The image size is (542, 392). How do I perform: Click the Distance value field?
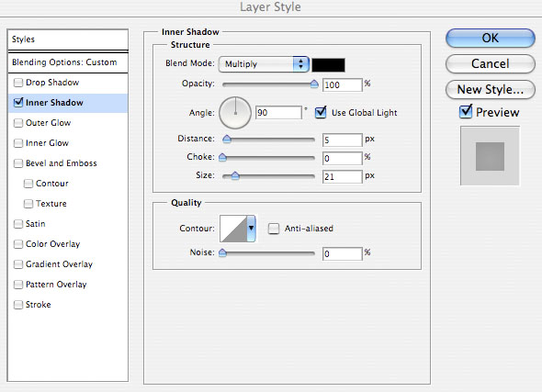(x=343, y=140)
